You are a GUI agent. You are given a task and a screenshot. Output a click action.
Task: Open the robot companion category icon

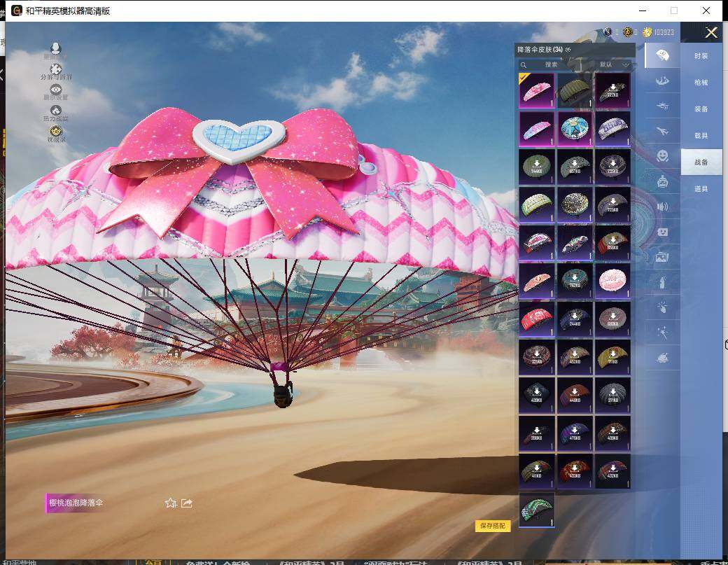click(x=662, y=181)
